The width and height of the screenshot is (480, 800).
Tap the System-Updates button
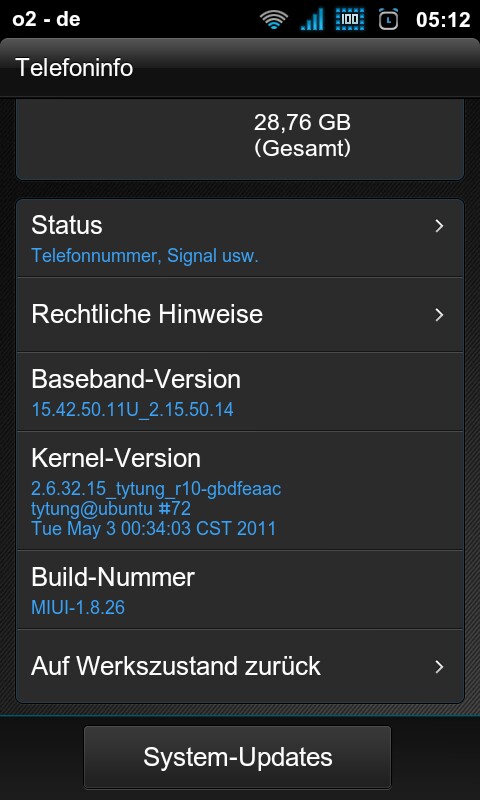pos(237,757)
